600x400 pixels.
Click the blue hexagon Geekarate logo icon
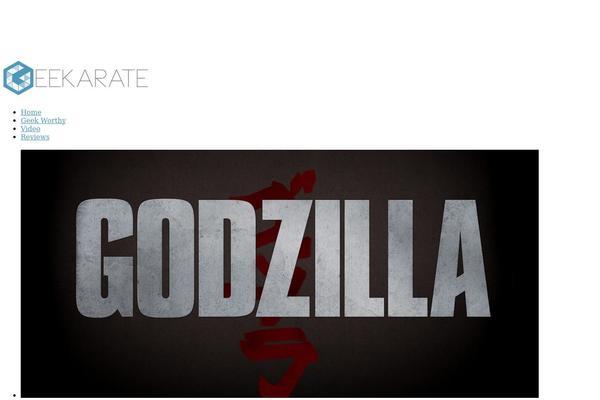(18, 78)
